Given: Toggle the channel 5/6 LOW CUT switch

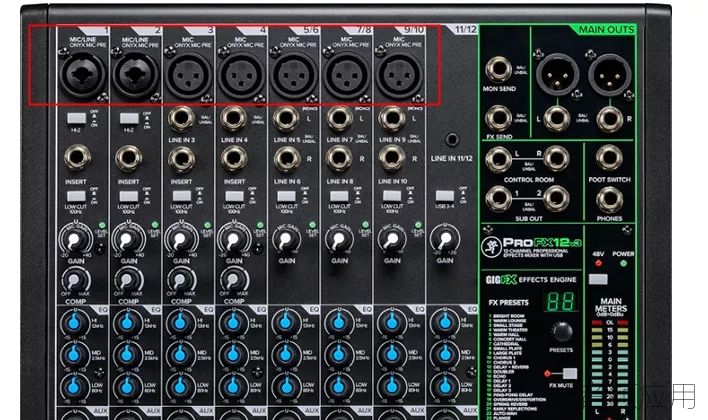Looking at the screenshot, I should (x=287, y=196).
